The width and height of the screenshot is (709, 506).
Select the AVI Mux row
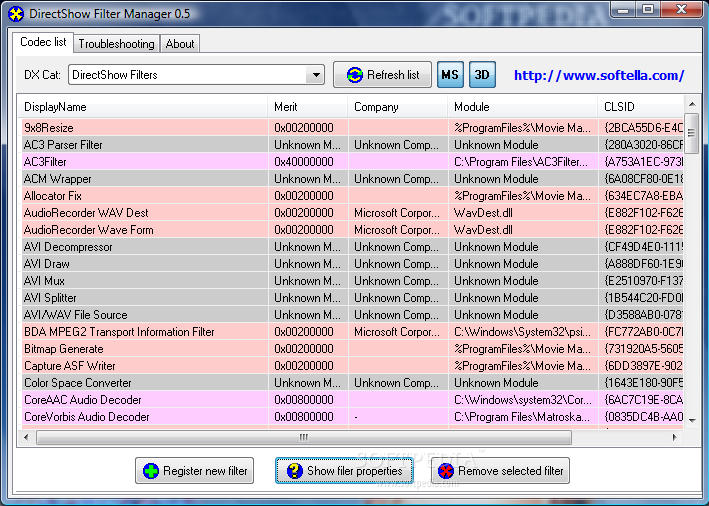(352, 281)
